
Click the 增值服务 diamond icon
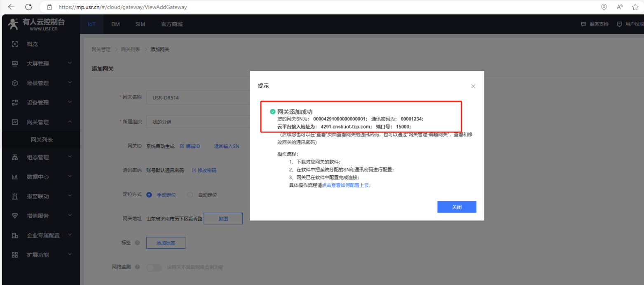point(15,216)
